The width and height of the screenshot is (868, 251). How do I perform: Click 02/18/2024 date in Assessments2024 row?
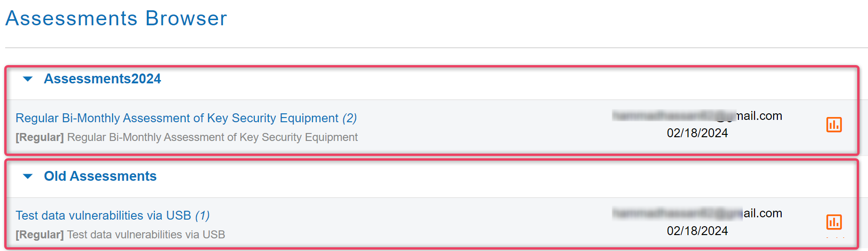coord(697,133)
